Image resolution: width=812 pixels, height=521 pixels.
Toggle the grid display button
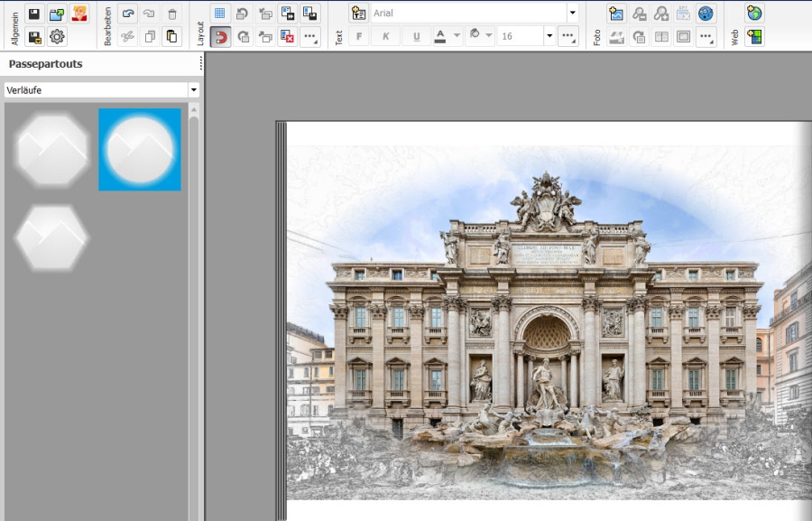point(219,14)
